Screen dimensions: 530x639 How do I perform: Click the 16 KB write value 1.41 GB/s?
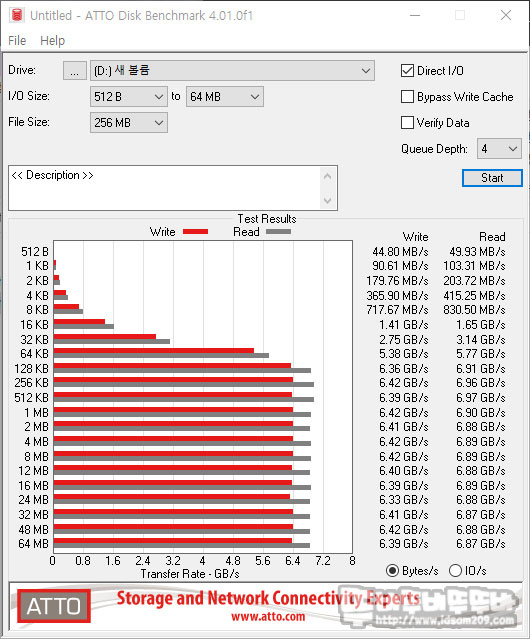point(404,324)
